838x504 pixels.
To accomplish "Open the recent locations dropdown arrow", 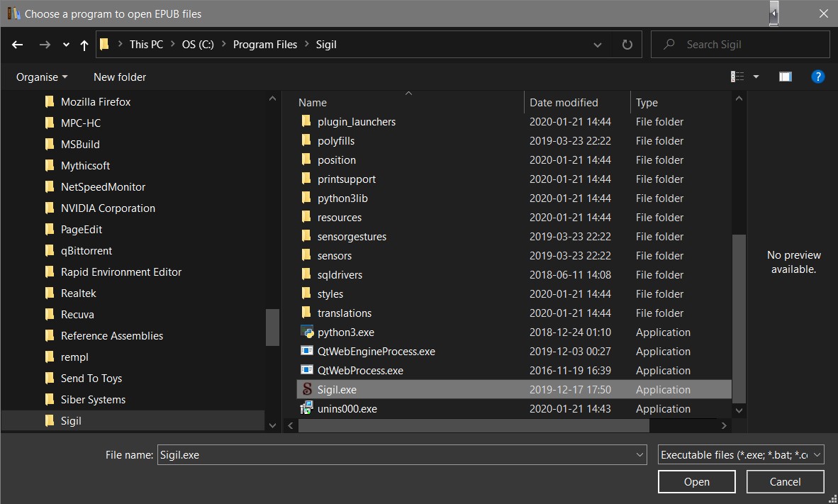I will coord(66,45).
